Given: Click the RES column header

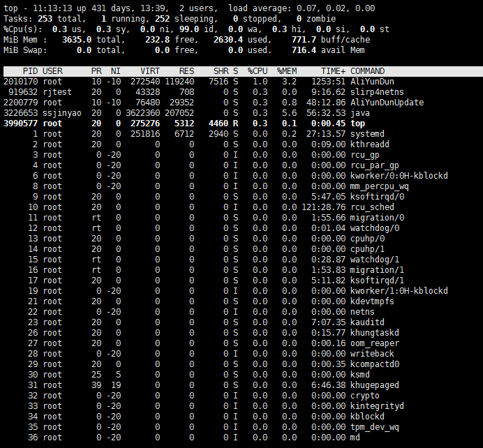Looking at the screenshot, I should point(186,71).
